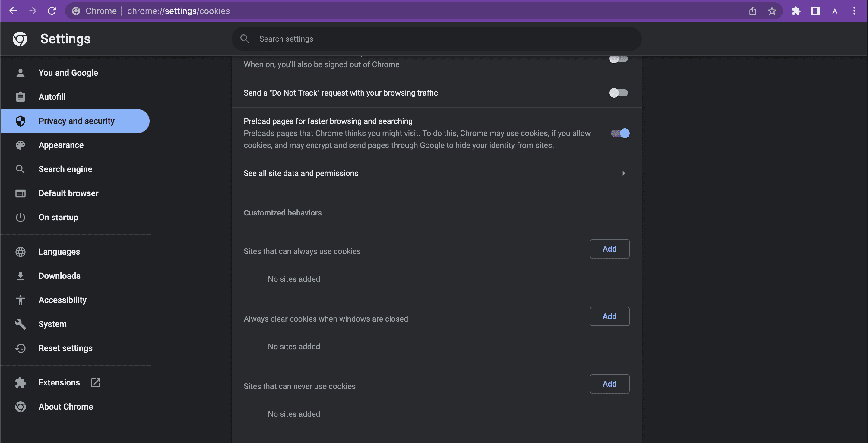This screenshot has height=443, width=868.
Task: Add a site that can never use cookies
Action: tap(609, 384)
